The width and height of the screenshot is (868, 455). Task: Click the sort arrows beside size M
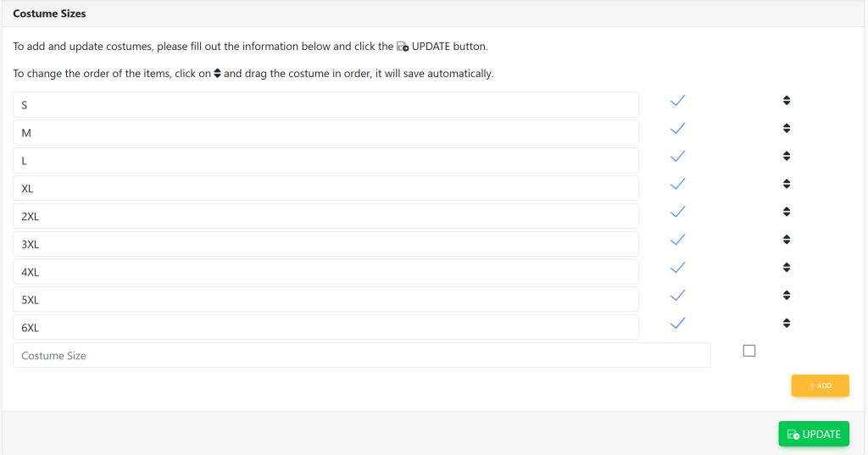(x=787, y=129)
